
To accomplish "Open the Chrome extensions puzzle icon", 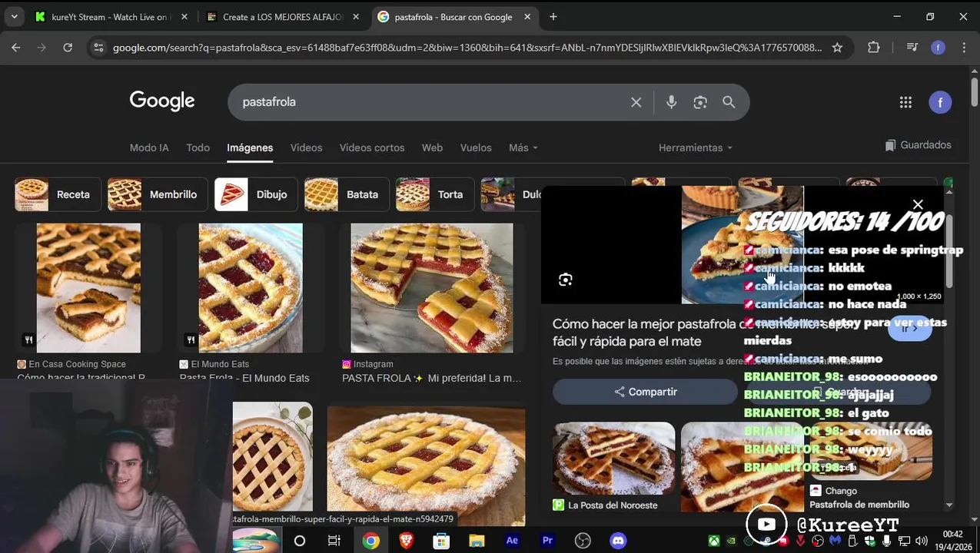I will tap(874, 48).
